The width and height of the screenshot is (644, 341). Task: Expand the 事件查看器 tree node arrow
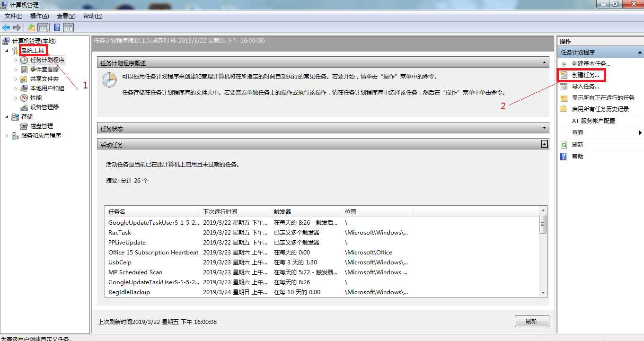[x=16, y=70]
